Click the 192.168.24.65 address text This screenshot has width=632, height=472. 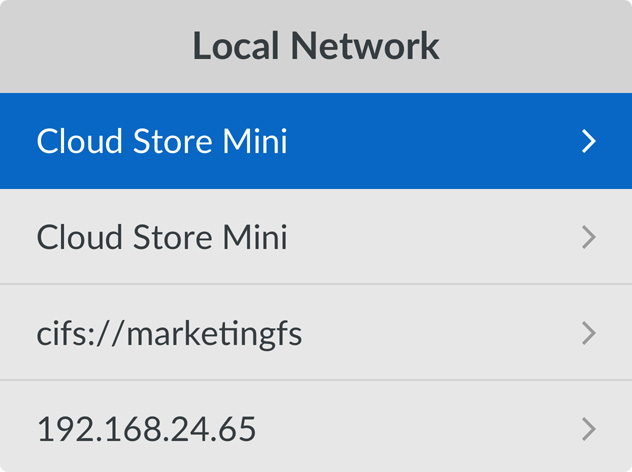pos(146,429)
